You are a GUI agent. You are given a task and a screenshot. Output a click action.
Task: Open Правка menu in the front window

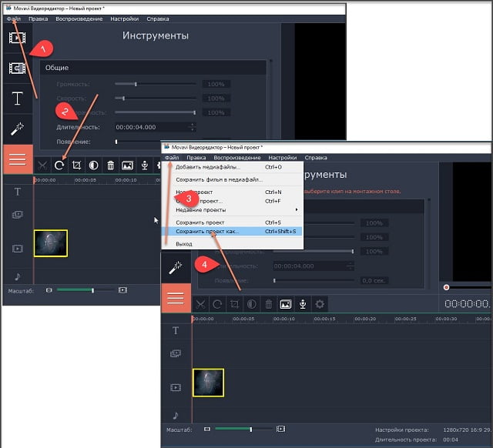click(196, 158)
